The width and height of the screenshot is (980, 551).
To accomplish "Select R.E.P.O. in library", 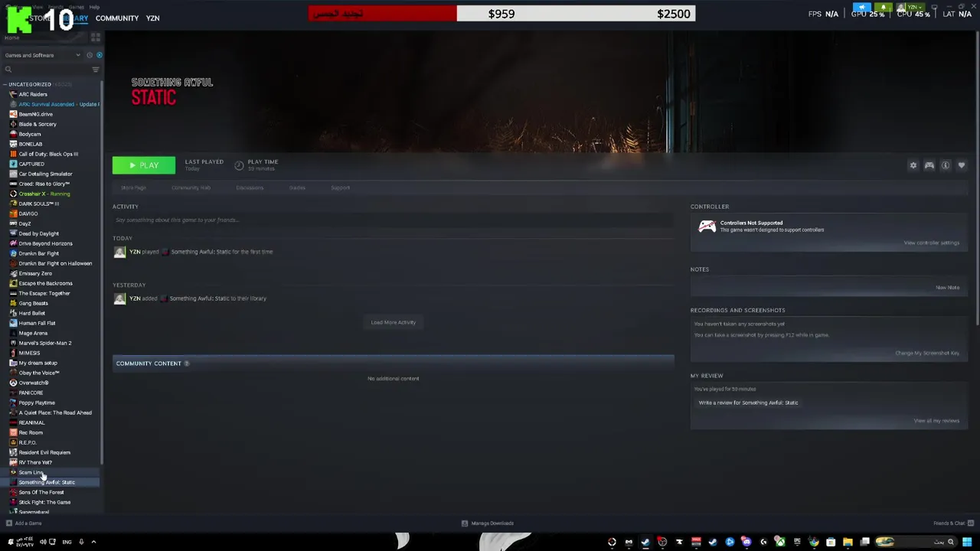I will pyautogui.click(x=28, y=442).
